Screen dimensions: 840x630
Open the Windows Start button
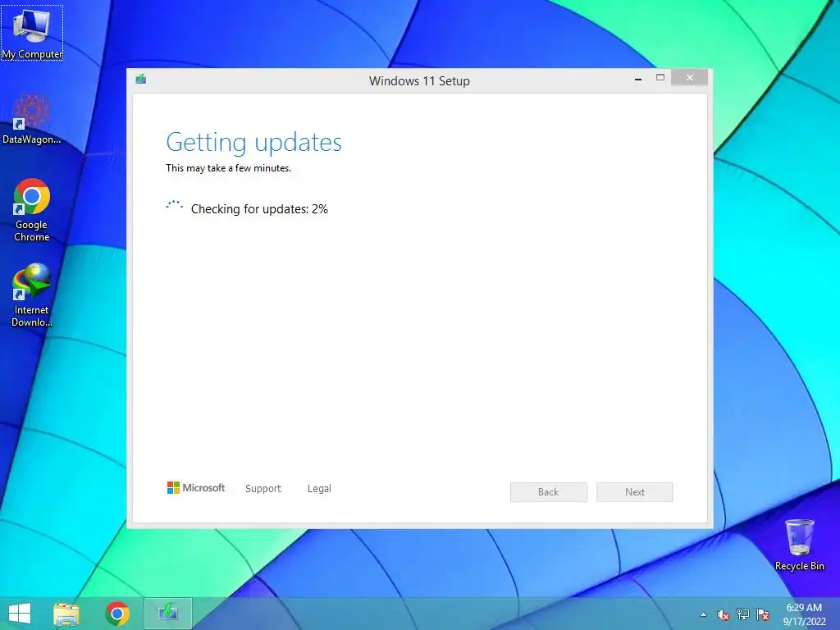20,614
